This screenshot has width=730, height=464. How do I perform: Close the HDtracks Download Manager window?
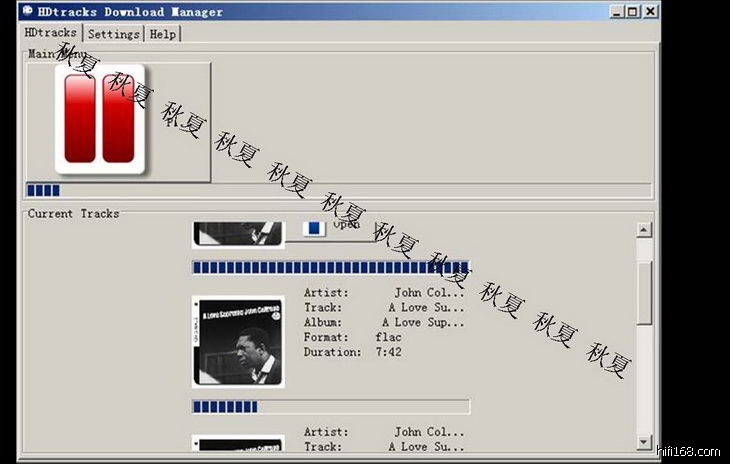coord(650,12)
